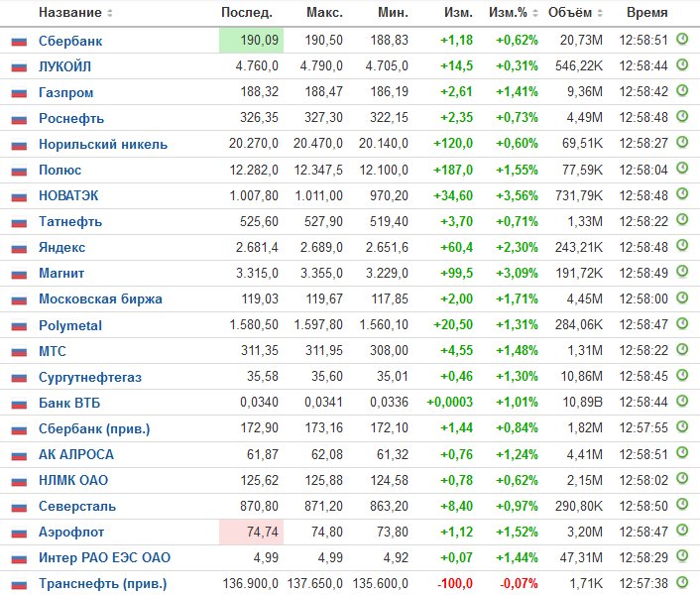Open the АК АЛРОСА stock link
Image resolution: width=700 pixels, height=595 pixels.
tap(76, 454)
